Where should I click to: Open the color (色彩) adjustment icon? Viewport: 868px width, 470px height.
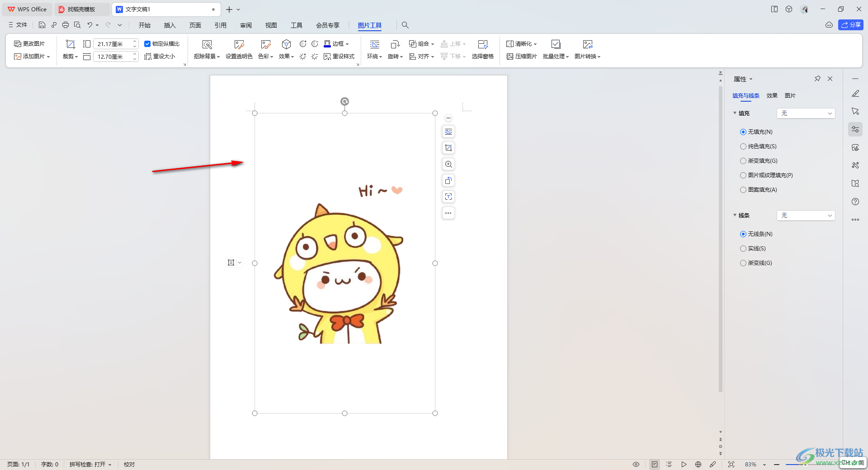coord(266,44)
